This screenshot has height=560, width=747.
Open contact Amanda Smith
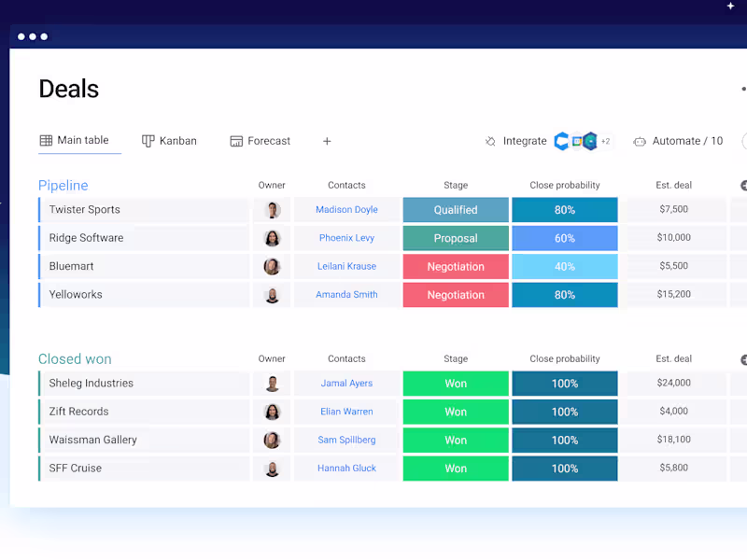tap(346, 295)
